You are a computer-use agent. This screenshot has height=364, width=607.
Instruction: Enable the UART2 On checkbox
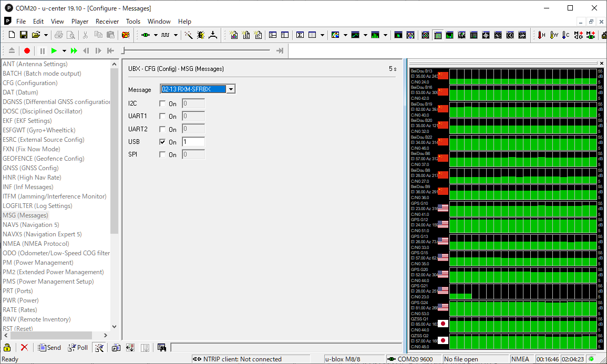pos(162,129)
